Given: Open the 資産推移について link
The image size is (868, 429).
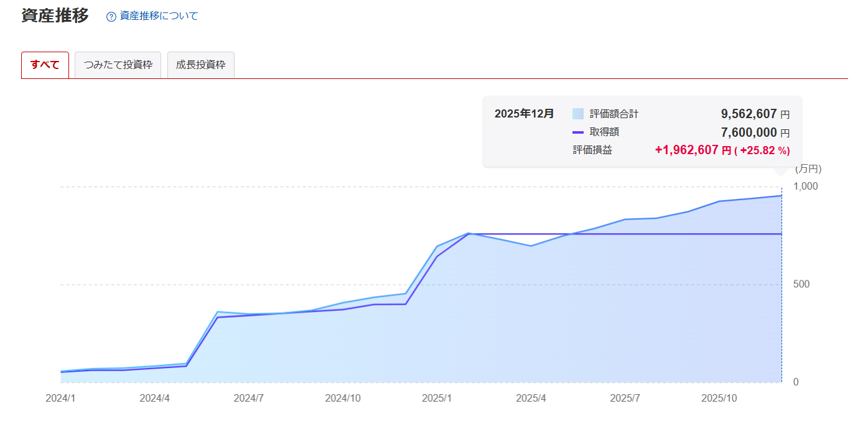Looking at the screenshot, I should [x=159, y=16].
